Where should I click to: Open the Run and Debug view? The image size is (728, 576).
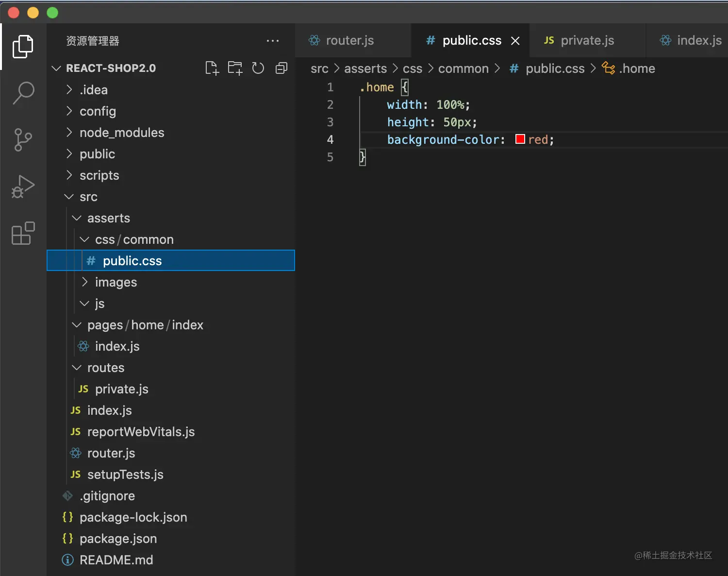click(x=23, y=186)
